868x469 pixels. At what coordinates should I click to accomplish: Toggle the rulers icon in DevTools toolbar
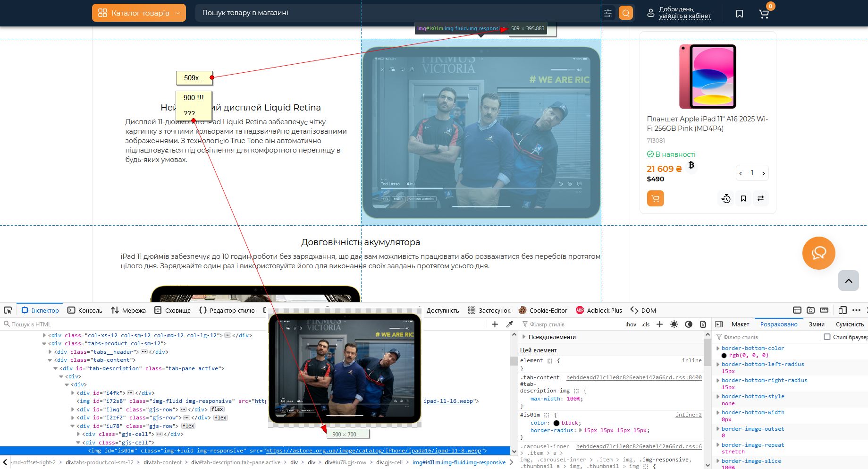tap(824, 310)
